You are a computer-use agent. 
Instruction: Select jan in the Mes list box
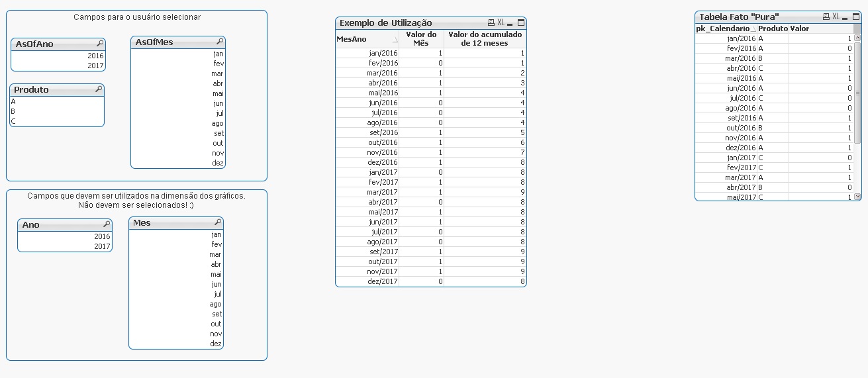pyautogui.click(x=176, y=234)
